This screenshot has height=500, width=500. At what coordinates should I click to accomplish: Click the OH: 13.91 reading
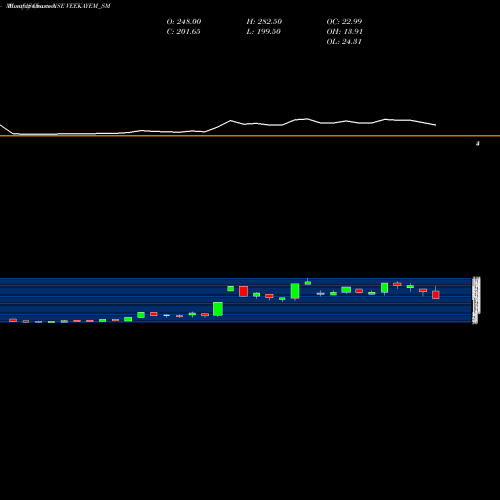click(344, 32)
